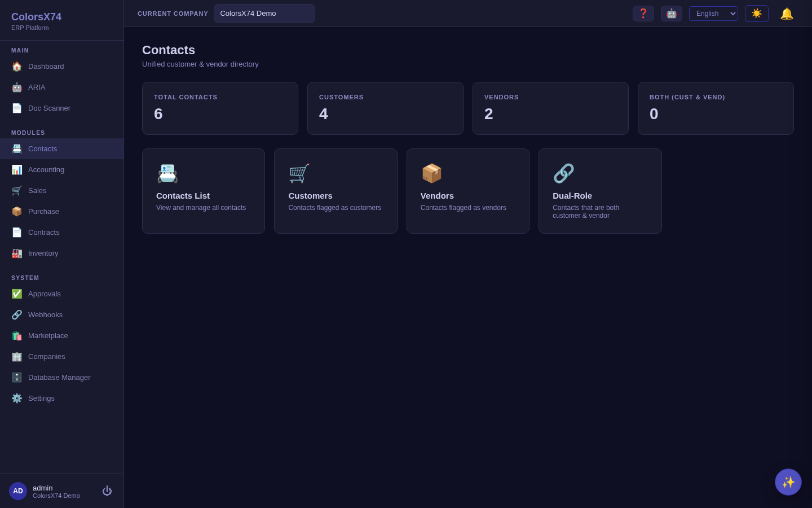Image resolution: width=812 pixels, height=508 pixels.
Task: Click the Vendors card box icon
Action: 431,173
